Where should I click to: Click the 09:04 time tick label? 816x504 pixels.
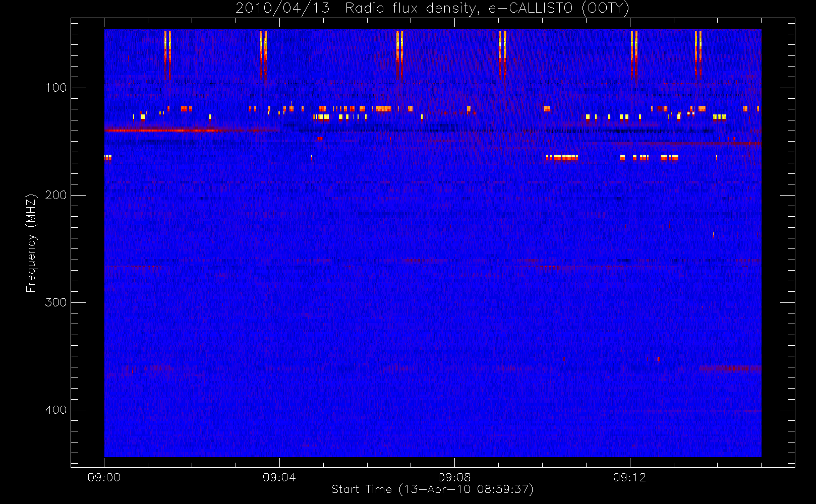click(279, 477)
